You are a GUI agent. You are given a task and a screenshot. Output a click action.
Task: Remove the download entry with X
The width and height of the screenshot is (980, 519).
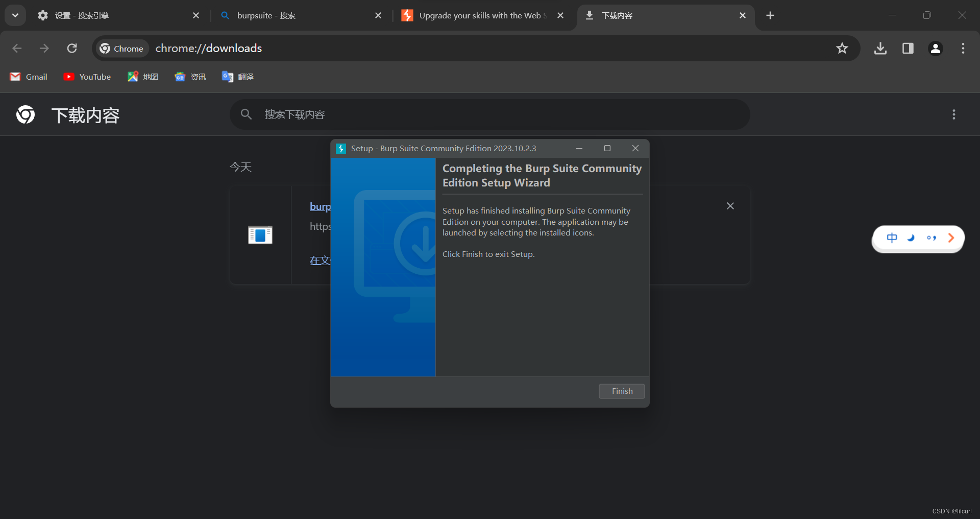pos(730,206)
